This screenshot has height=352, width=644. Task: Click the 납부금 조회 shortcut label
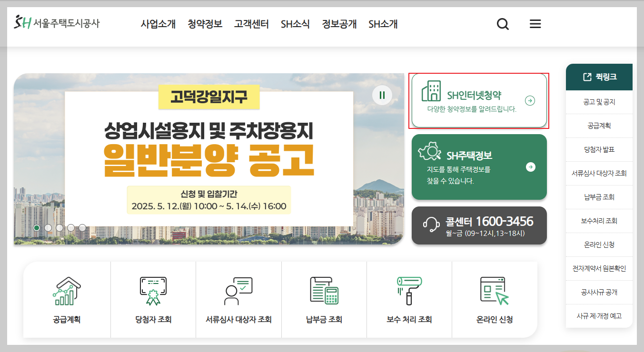tap(324, 320)
